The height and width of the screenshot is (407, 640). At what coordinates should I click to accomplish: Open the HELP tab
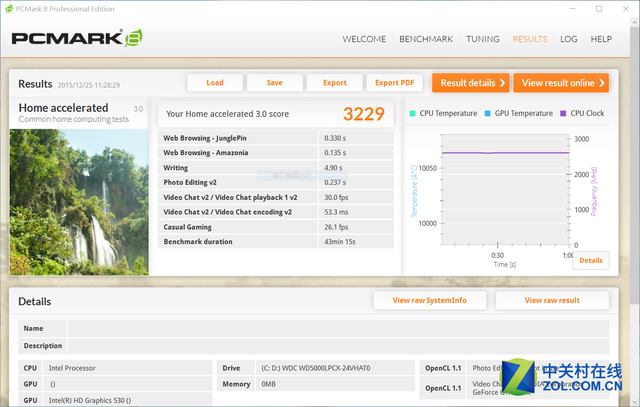pos(601,39)
